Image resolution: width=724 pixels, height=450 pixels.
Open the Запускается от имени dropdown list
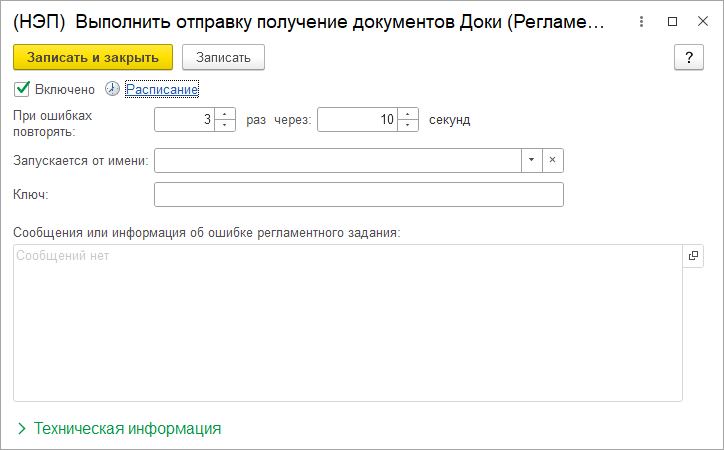532,160
